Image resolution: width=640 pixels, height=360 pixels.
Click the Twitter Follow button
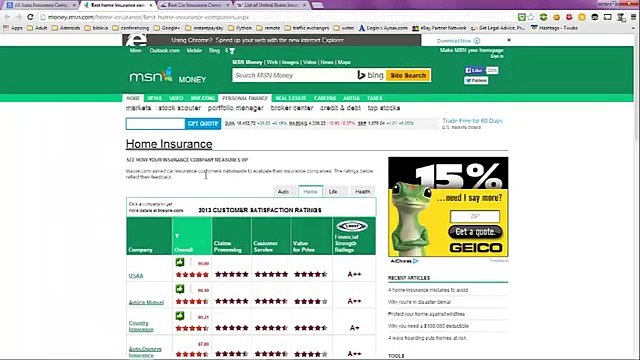click(x=476, y=80)
